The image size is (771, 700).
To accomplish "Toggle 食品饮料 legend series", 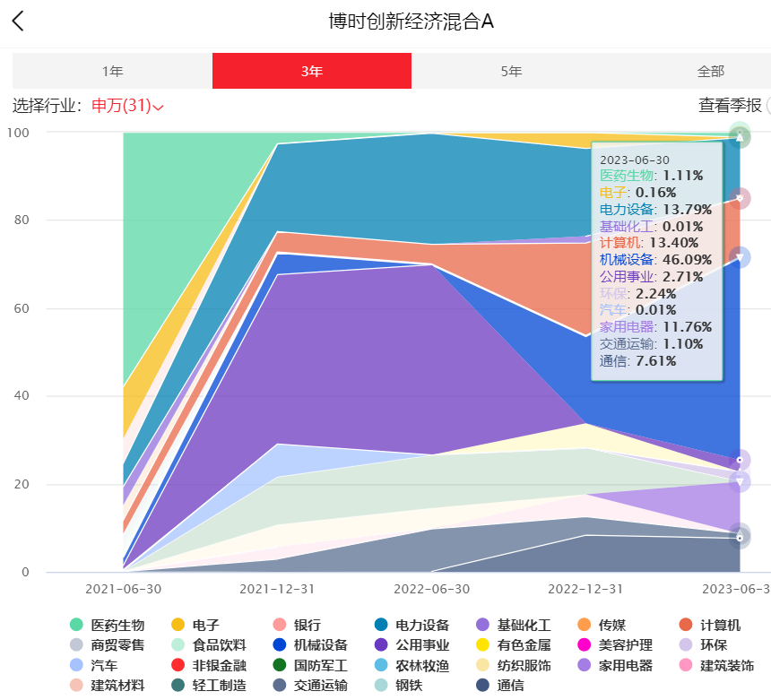I will coord(209,644).
